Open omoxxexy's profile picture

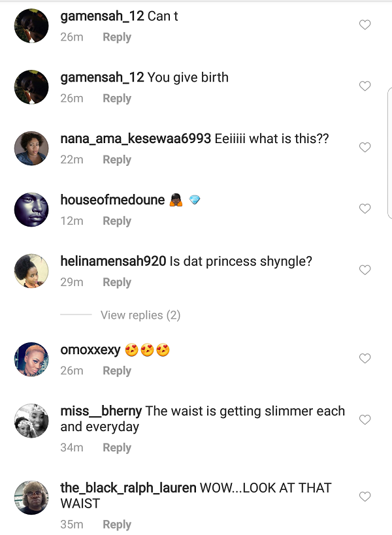[x=31, y=359]
